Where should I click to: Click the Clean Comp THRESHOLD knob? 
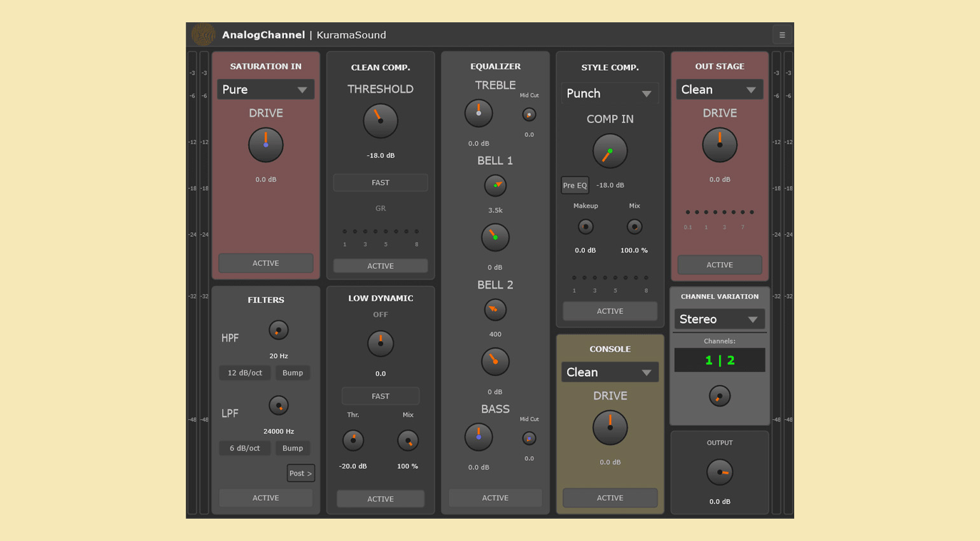click(x=381, y=121)
